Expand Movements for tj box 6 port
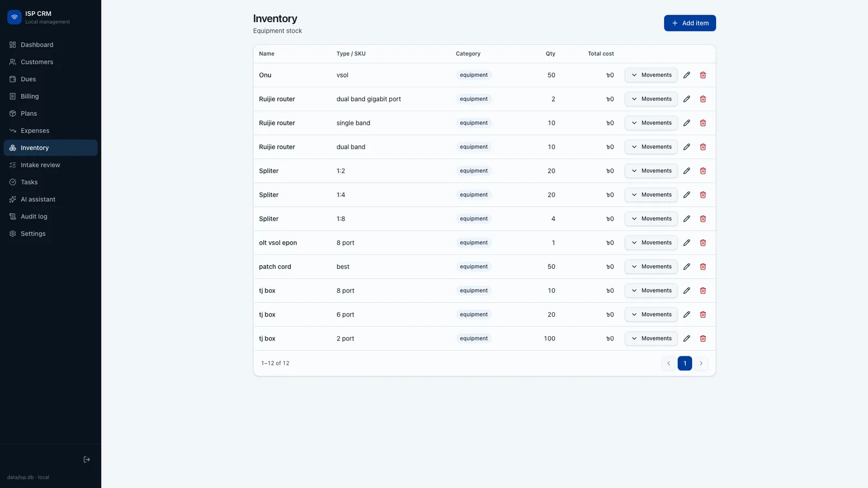Screen dimensions: 868x488 coord(651,314)
